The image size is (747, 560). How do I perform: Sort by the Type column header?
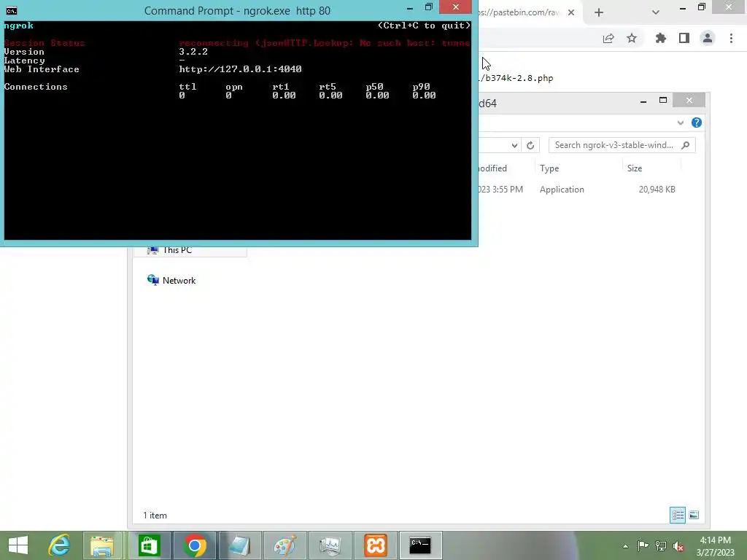[x=549, y=168]
